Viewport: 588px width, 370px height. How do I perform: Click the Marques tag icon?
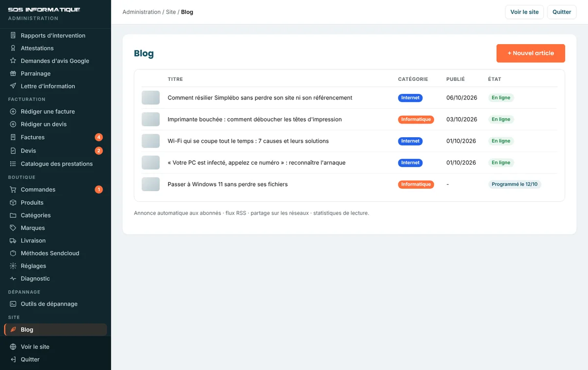click(x=13, y=228)
